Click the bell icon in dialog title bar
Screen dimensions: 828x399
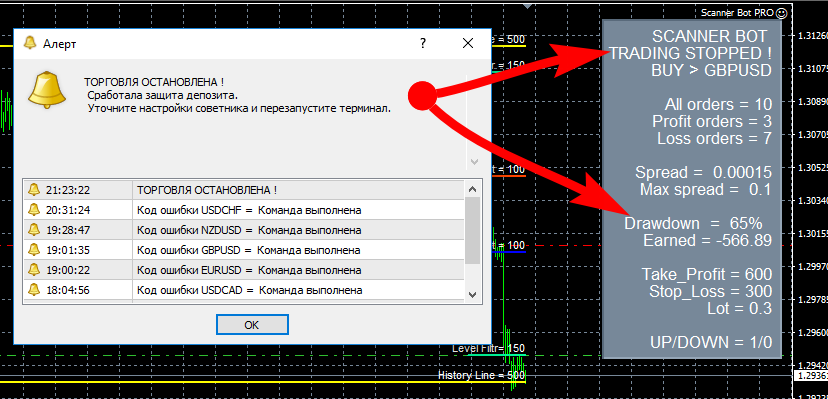(x=30, y=43)
